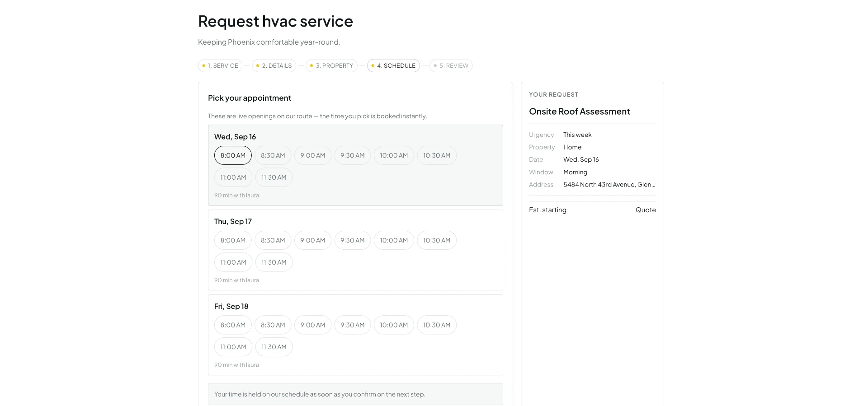
Task: Choose 8:30 AM on Thu, Sep 17
Action: [x=273, y=240]
